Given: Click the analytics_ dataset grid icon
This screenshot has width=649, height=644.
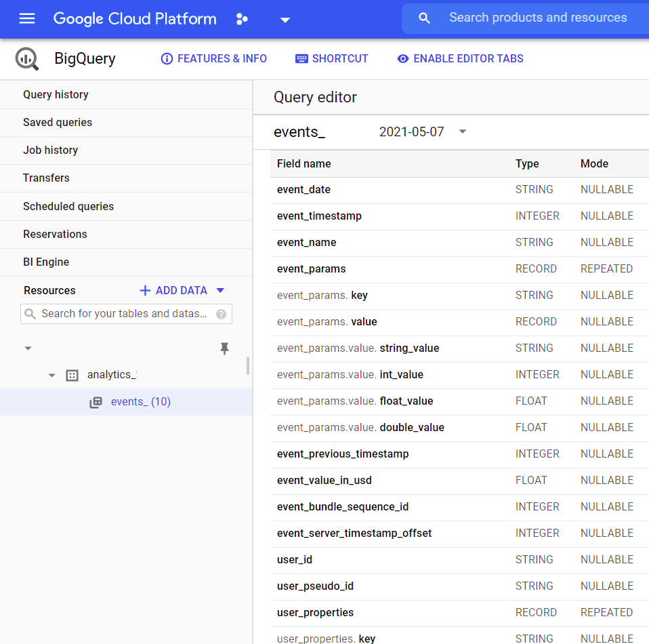Looking at the screenshot, I should 72,376.
